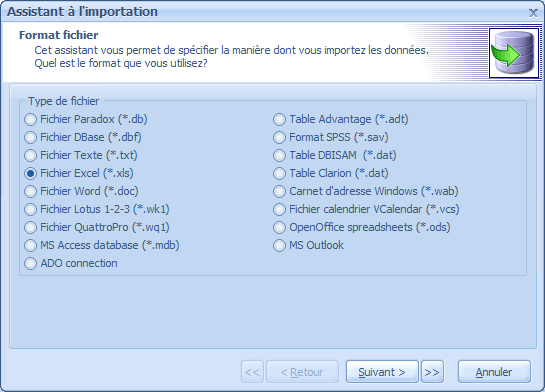545x392 pixels.
Task: Select the Fichier Excel (*.xls) option
Action: click(x=79, y=173)
